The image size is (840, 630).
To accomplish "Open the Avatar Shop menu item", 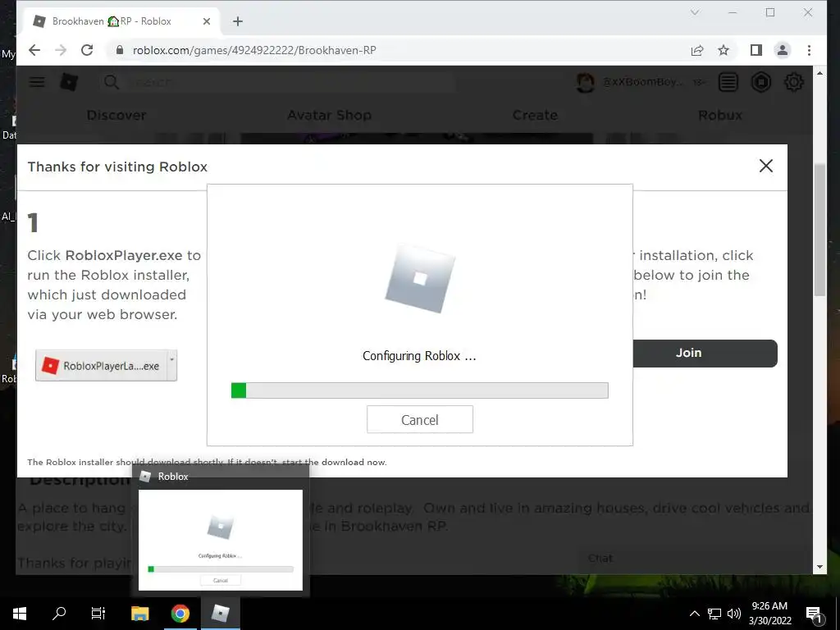I will (329, 115).
